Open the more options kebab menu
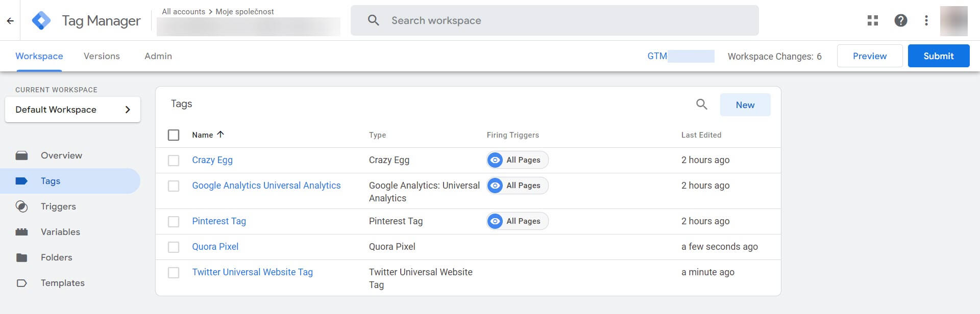The width and height of the screenshot is (980, 314). pyautogui.click(x=926, y=20)
